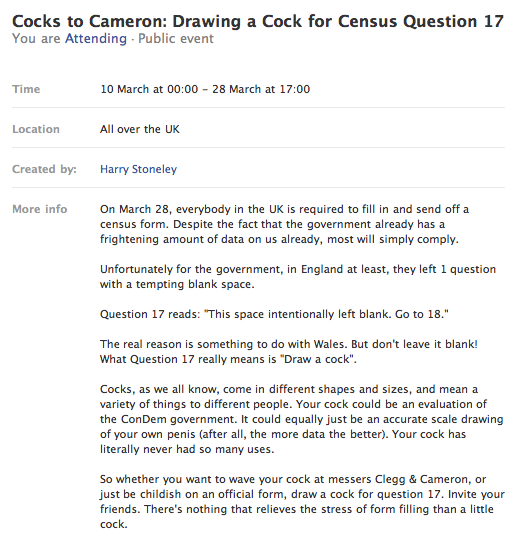The width and height of the screenshot is (516, 539).
Task: Click the 'You are' text before Attending
Action: click(x=36, y=39)
